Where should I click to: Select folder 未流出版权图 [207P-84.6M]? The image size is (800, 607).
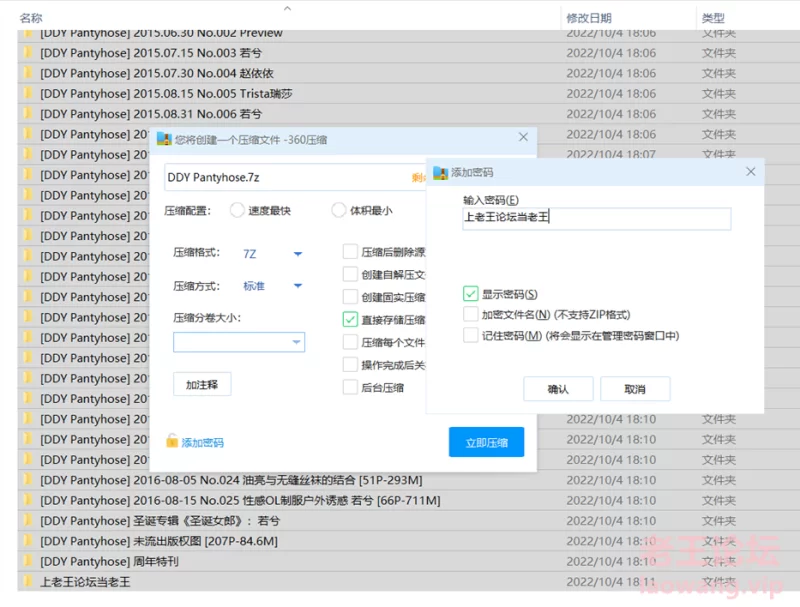point(159,541)
